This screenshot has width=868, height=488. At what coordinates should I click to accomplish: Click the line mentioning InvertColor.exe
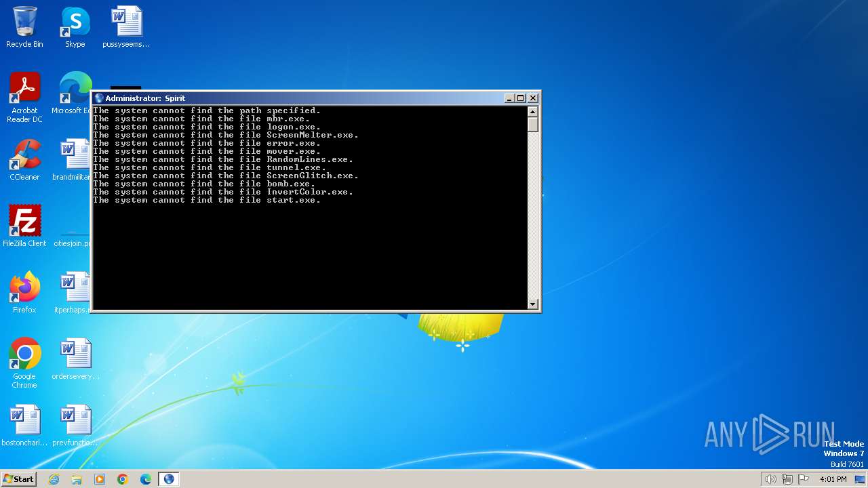(223, 192)
